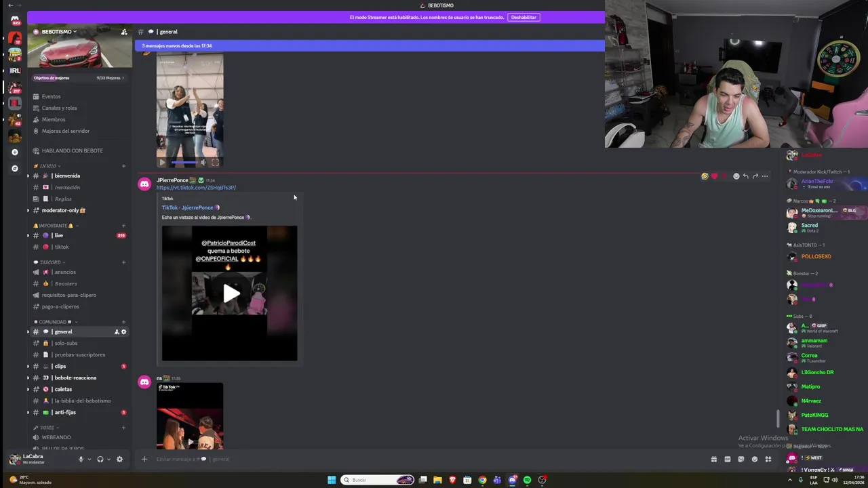Click Windows taskbar Buscar search box
868x488 pixels.
point(378,480)
